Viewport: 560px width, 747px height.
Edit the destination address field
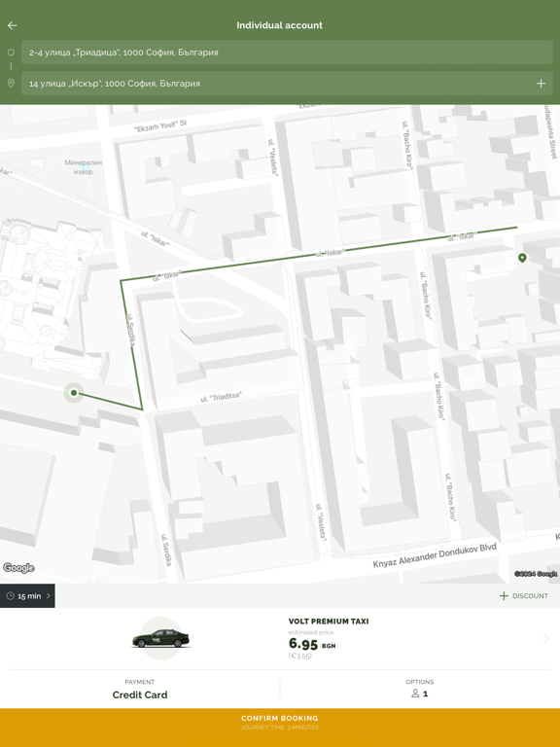(287, 84)
